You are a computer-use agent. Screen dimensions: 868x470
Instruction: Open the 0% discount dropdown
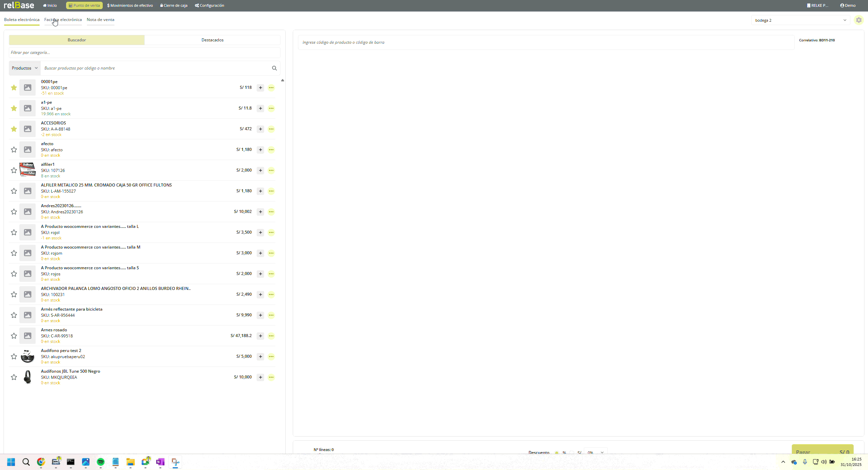[595, 453]
